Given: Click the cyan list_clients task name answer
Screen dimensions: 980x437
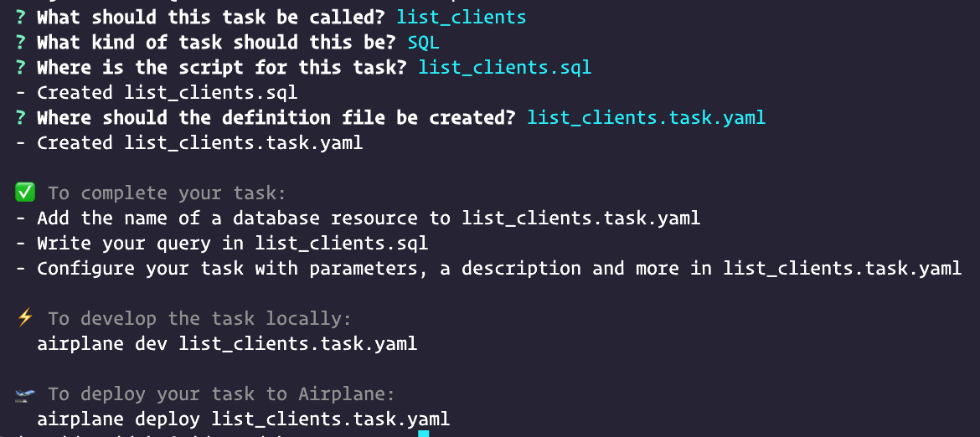Looking at the screenshot, I should click(462, 17).
